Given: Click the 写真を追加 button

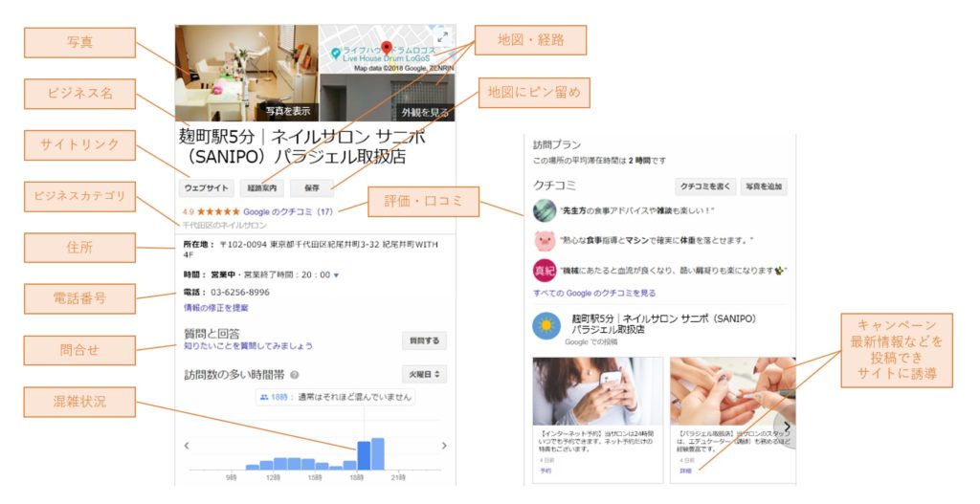Looking at the screenshot, I should tap(763, 186).
